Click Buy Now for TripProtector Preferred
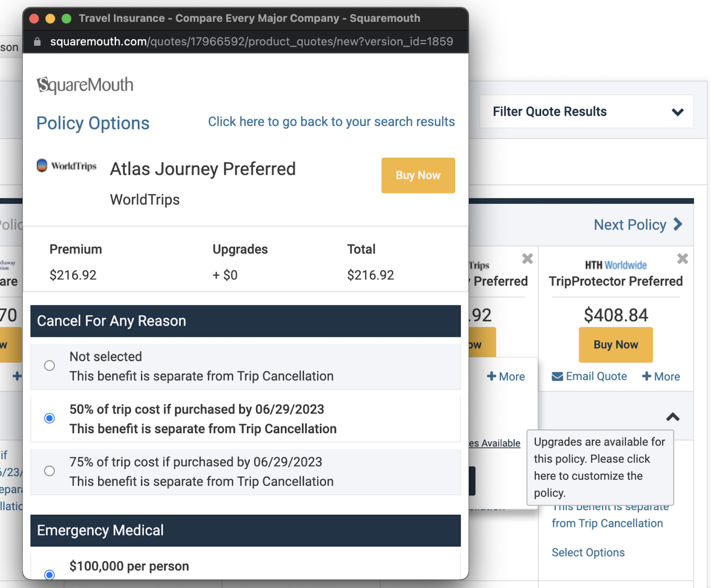Screen dimensions: 711x588 tap(616, 345)
